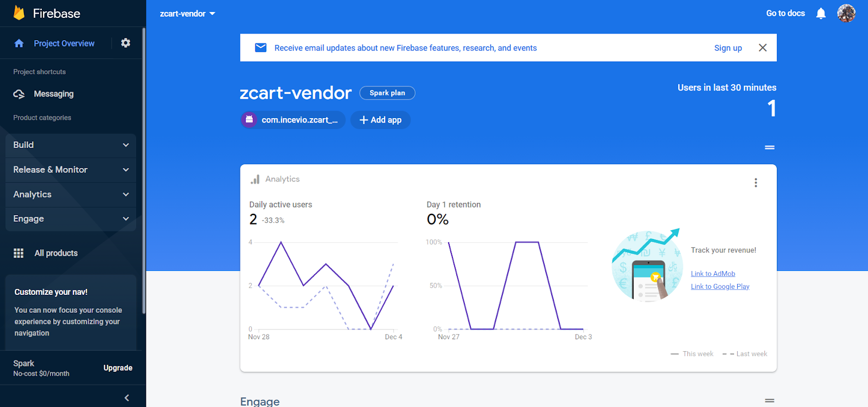Click the 'Day 1 retention' label
This screenshot has width=868, height=407.
pyautogui.click(x=454, y=204)
